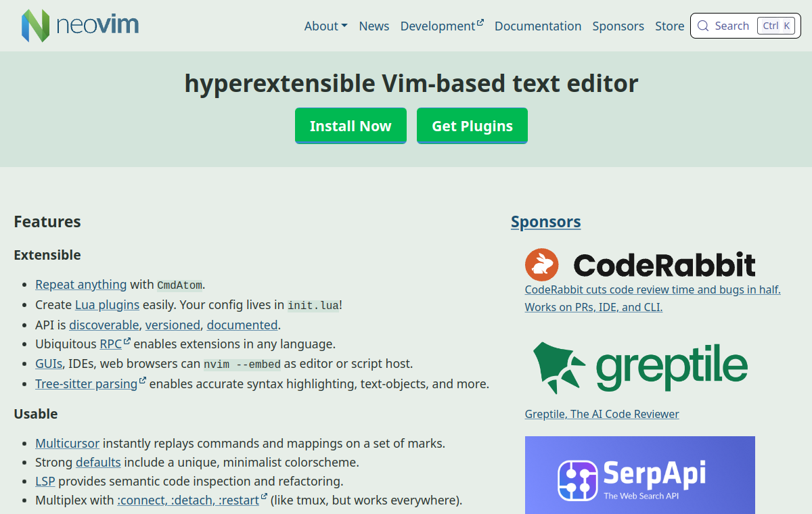The image size is (812, 514).
Task: Click the Neovim logo in the header
Action: (x=80, y=26)
